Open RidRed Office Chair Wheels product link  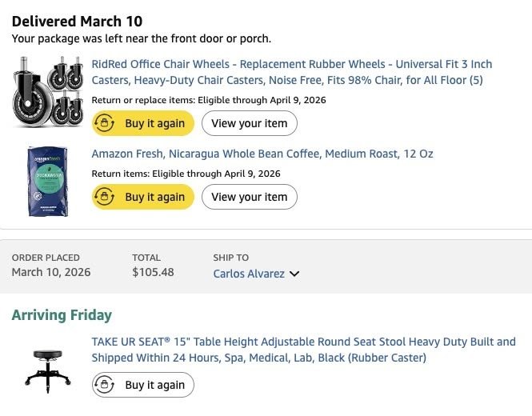point(292,72)
